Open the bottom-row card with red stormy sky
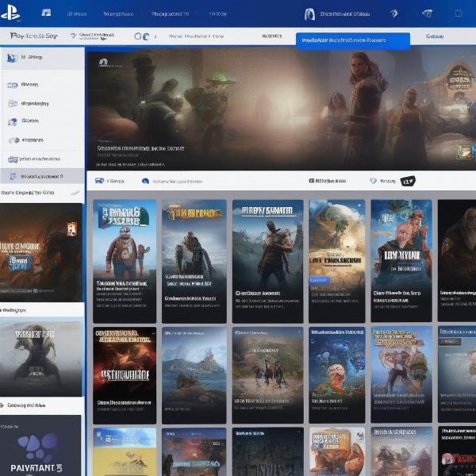Viewport: 476px width, 476px height. click(194, 451)
